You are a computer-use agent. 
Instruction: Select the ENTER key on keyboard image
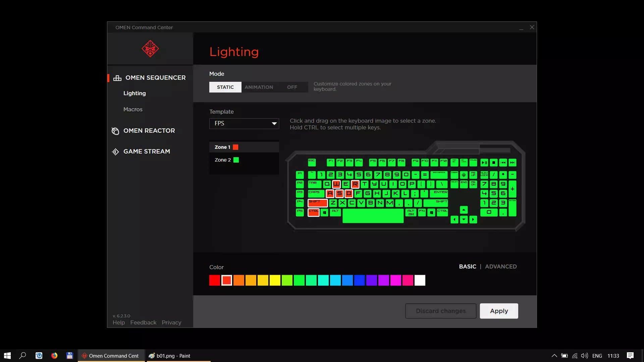pos(439,193)
